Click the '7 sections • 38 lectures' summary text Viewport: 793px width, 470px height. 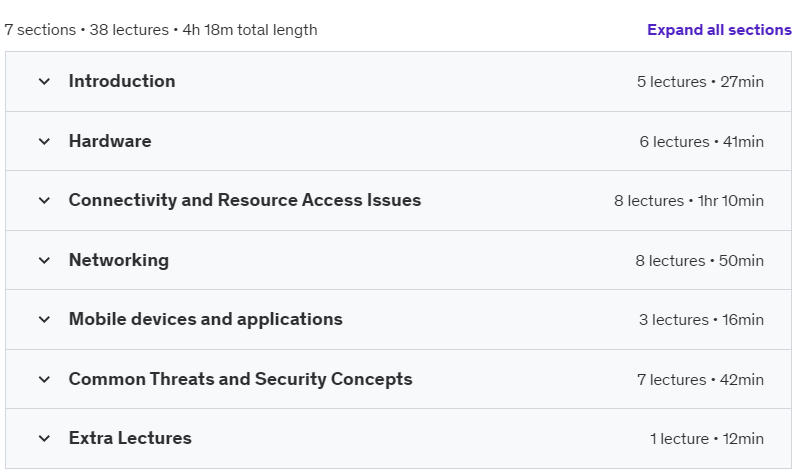[x=86, y=30]
